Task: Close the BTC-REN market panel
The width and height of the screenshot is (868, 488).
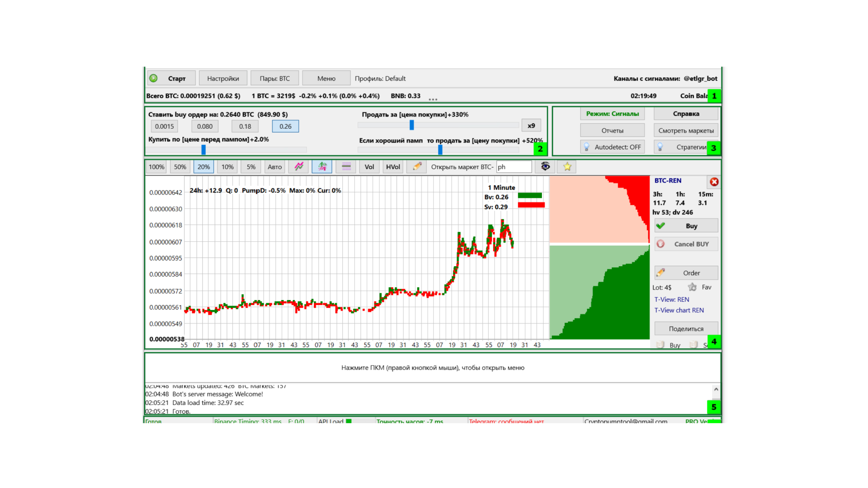Action: [x=714, y=182]
